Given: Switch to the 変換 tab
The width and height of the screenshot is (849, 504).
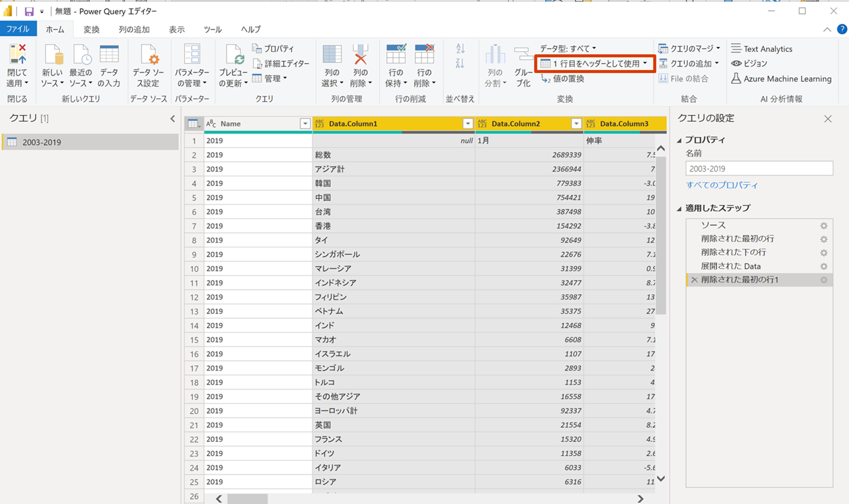Looking at the screenshot, I should [92, 29].
